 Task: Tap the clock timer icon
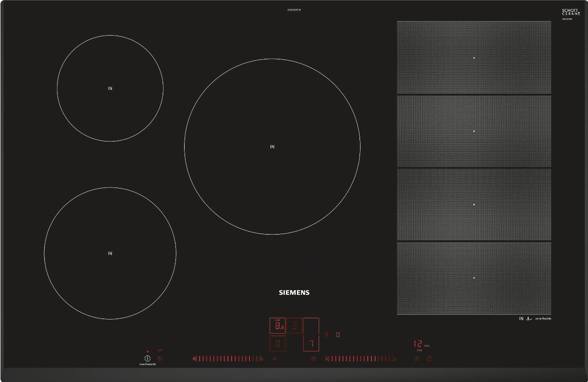click(416, 359)
